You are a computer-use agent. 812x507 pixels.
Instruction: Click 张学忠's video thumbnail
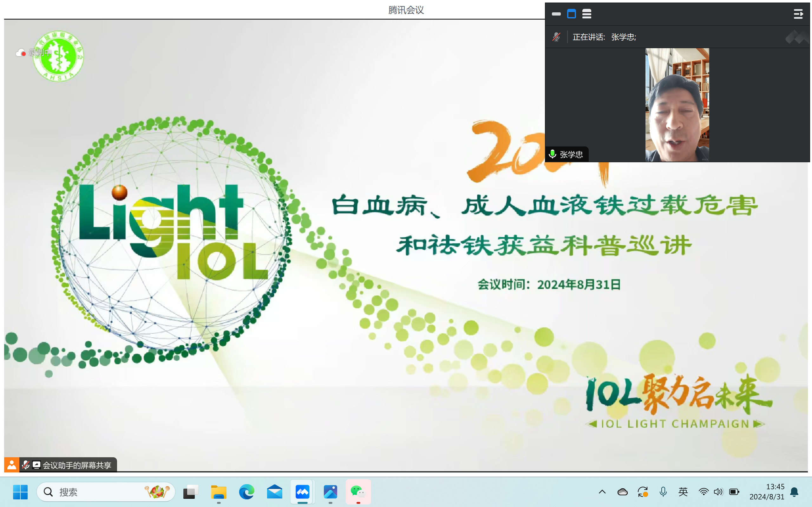(x=677, y=105)
